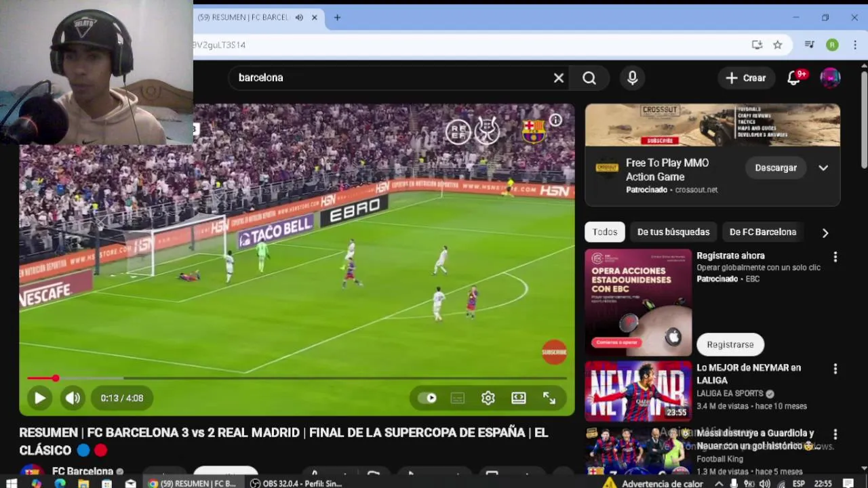The image size is (868, 488).
Task: Bookmark this page with star icon
Action: [778, 45]
